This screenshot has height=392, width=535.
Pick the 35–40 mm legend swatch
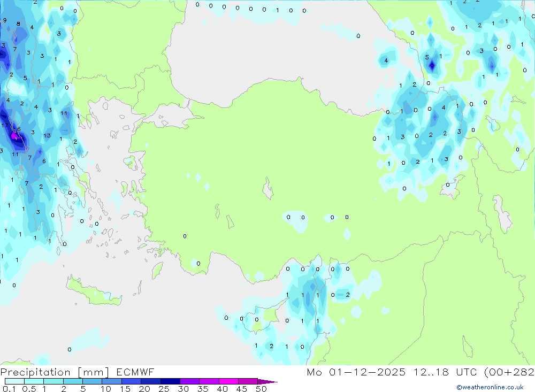tap(209, 381)
